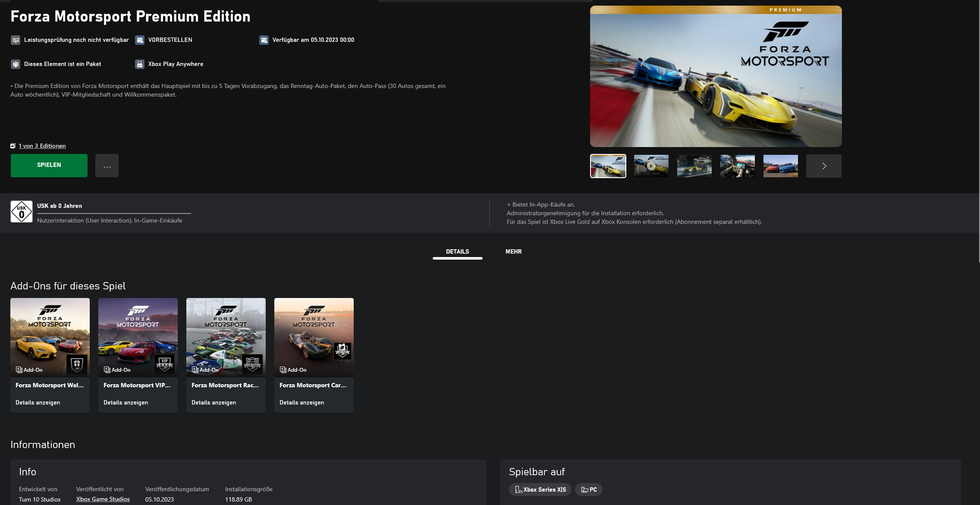Click the package bundle icon

click(x=16, y=64)
